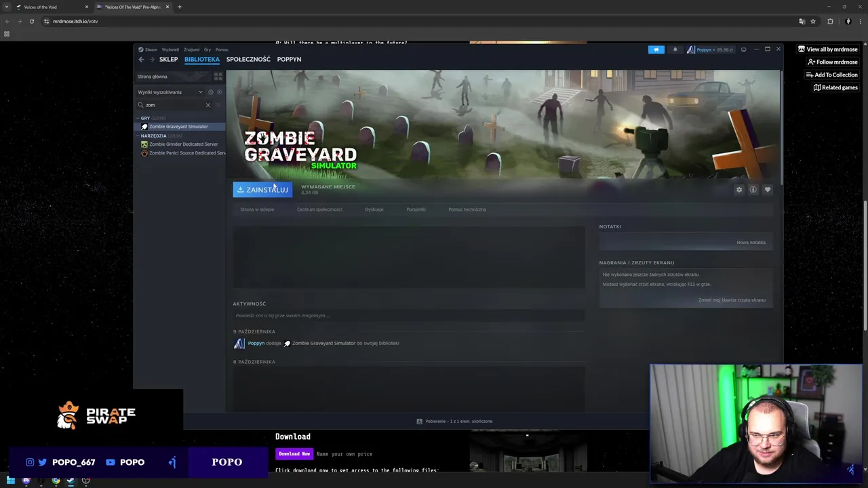Open Zombie Graveyard Simulator link in the activity feed
This screenshot has height=488, width=868.
[x=323, y=344]
